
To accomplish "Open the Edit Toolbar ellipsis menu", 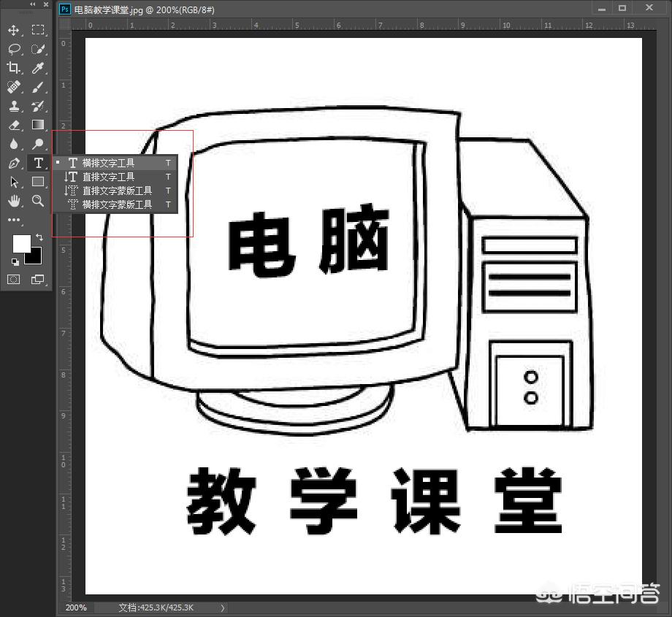I will 13,220.
